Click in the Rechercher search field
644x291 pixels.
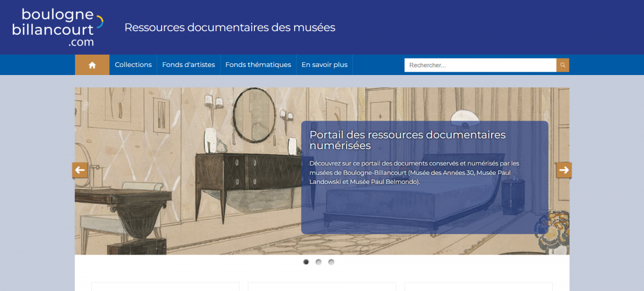coord(480,65)
